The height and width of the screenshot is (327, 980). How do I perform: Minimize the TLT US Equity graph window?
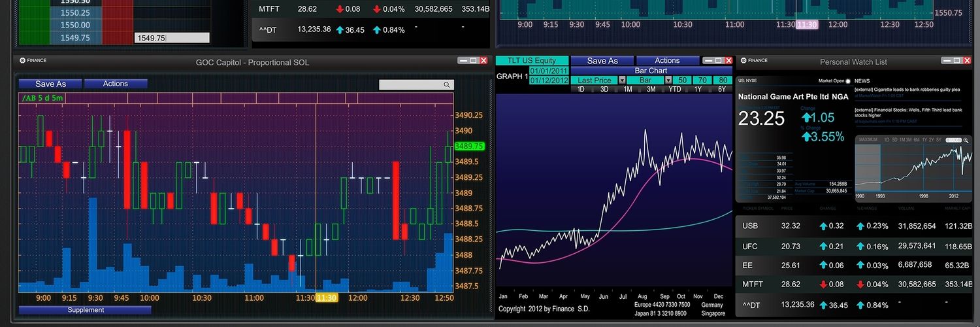click(x=708, y=60)
